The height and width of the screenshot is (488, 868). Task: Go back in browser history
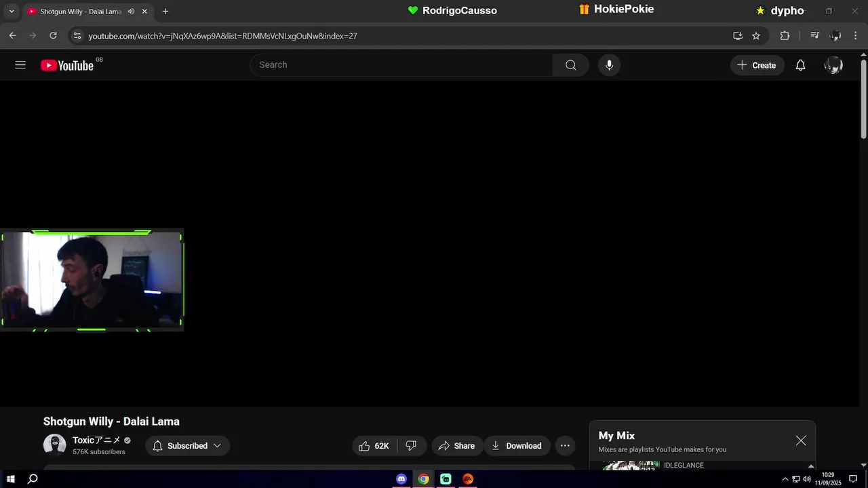click(12, 35)
